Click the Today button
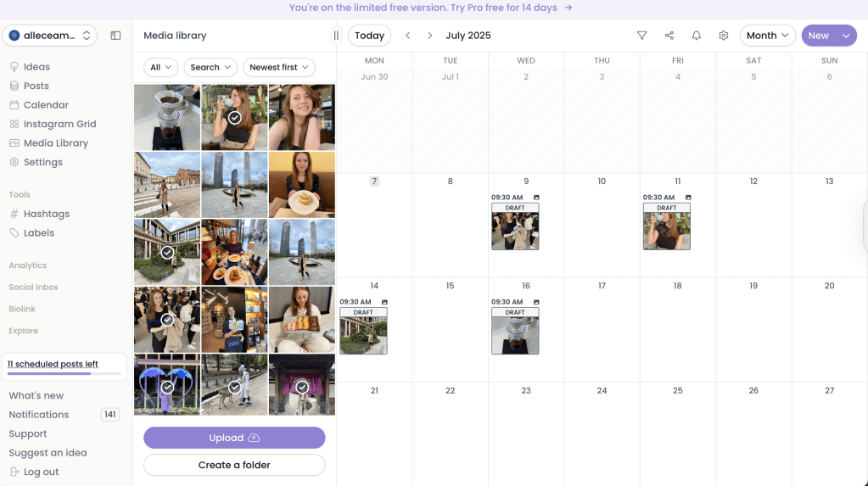The width and height of the screenshot is (868, 486). [x=369, y=36]
